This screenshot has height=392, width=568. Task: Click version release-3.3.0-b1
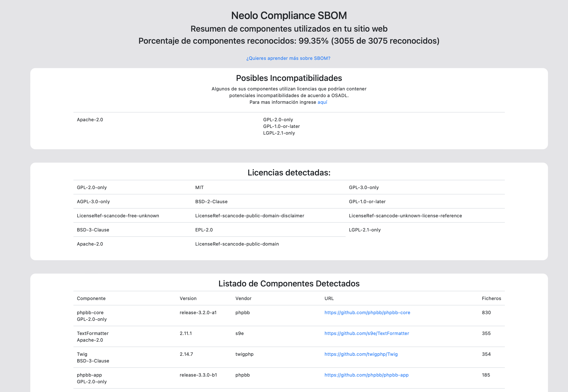pos(198,375)
